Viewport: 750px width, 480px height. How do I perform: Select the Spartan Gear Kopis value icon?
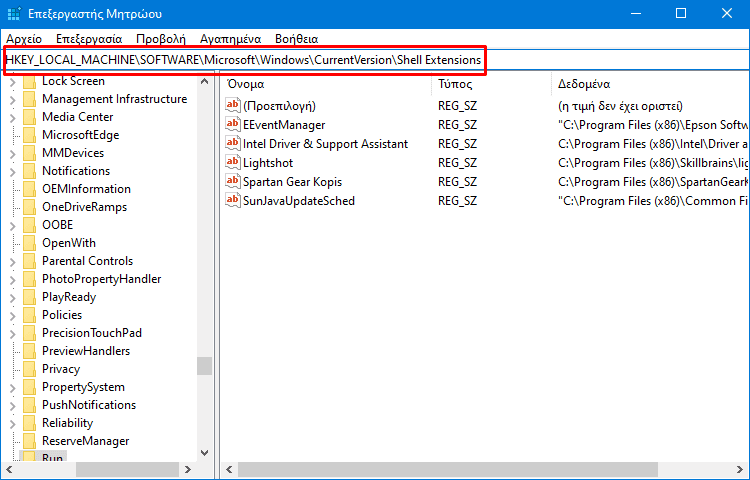(232, 181)
